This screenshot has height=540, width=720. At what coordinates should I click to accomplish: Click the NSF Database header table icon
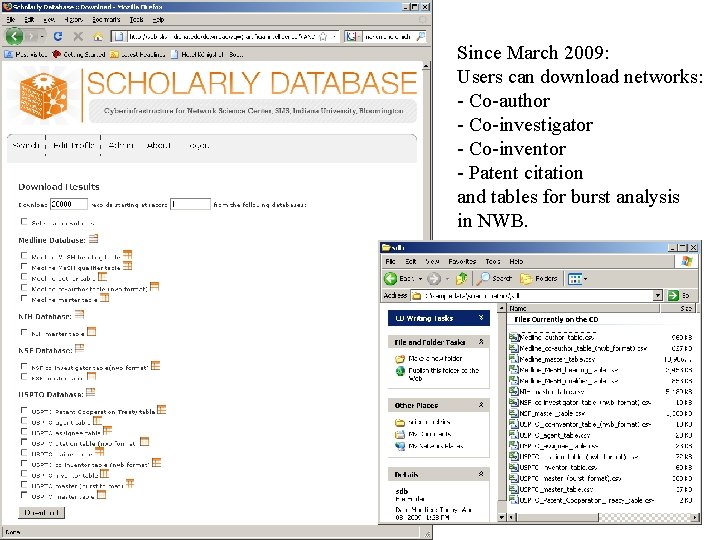pos(79,349)
